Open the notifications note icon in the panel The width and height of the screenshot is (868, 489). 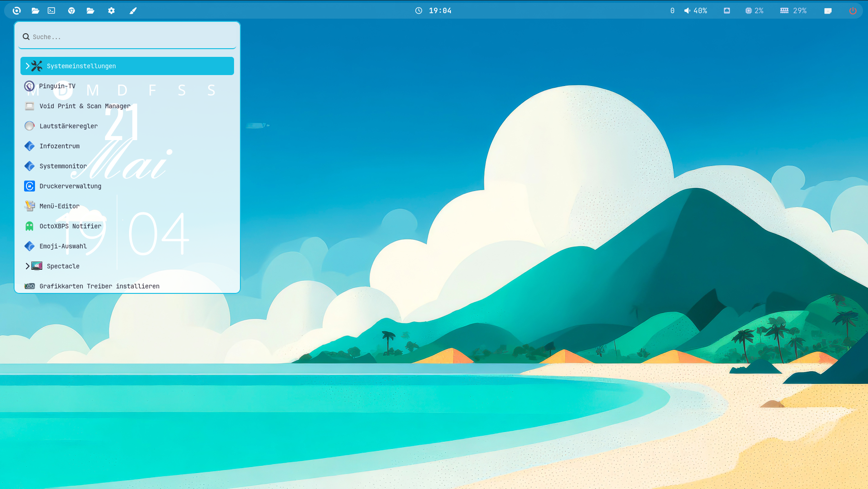[x=828, y=10]
